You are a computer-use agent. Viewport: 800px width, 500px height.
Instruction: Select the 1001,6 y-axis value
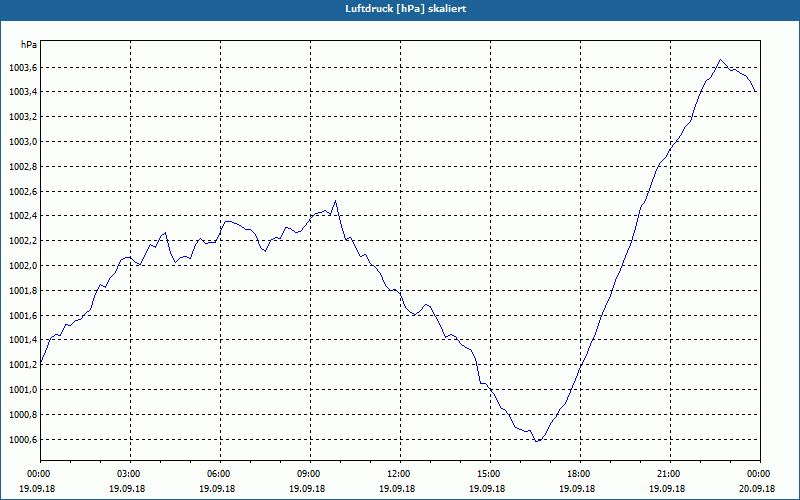(23, 316)
